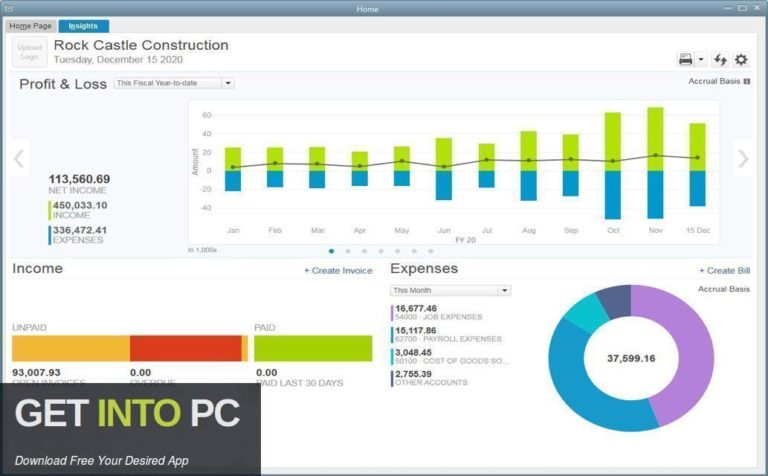Click the teal donut chart segment
The width and height of the screenshot is (768, 476).
(x=585, y=312)
